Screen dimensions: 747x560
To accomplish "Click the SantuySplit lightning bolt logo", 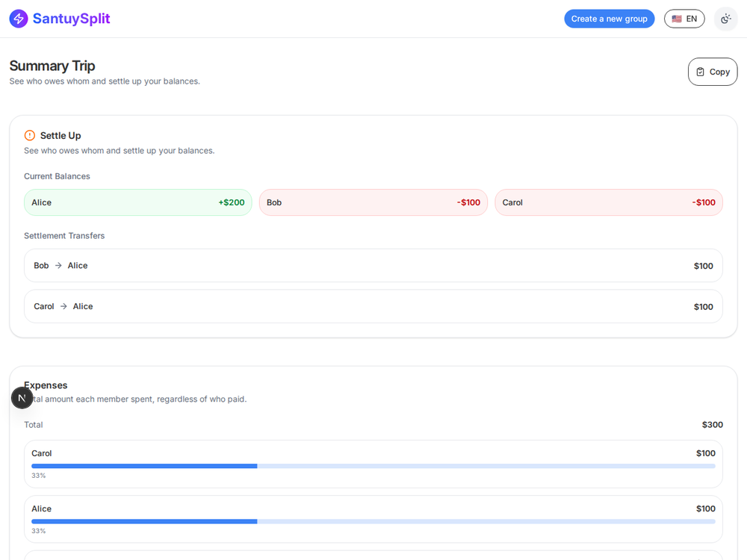I will [19, 19].
